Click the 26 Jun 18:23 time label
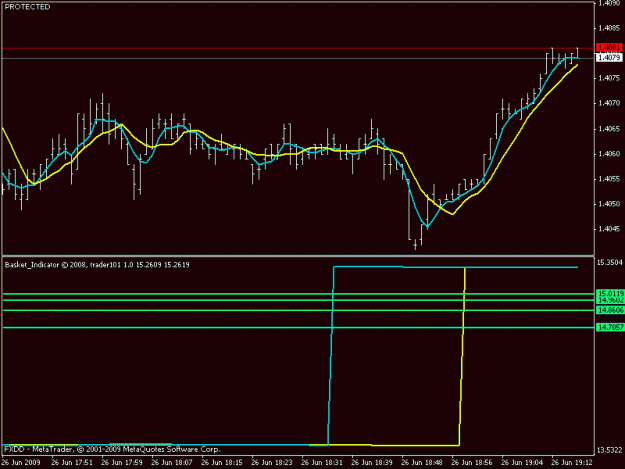The height and width of the screenshot is (469, 625). tap(272, 463)
